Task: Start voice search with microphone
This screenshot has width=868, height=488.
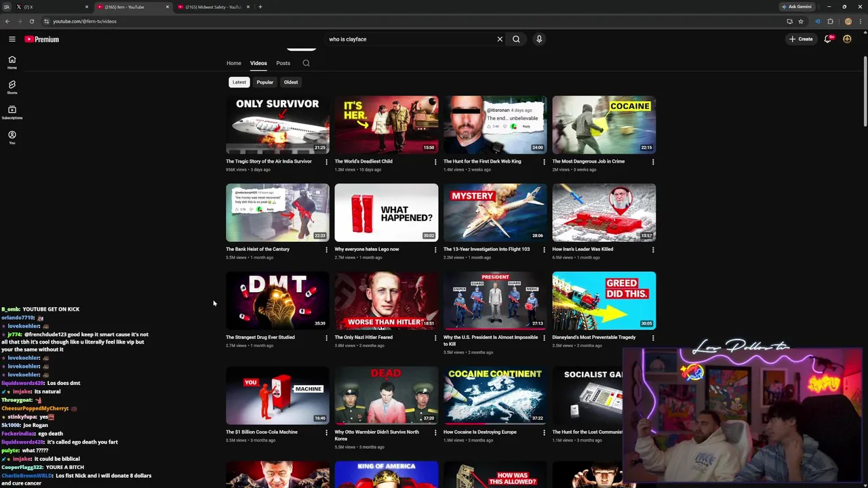Action: tap(539, 39)
